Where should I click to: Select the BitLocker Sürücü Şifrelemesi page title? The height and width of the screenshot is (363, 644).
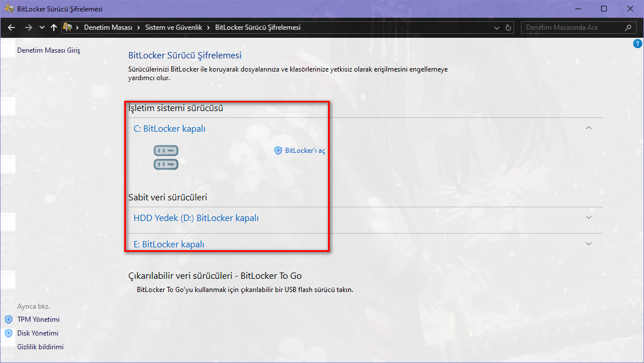click(x=185, y=56)
